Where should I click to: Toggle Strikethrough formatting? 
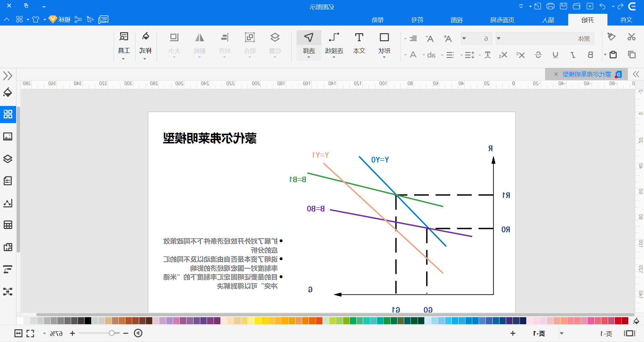538,55
